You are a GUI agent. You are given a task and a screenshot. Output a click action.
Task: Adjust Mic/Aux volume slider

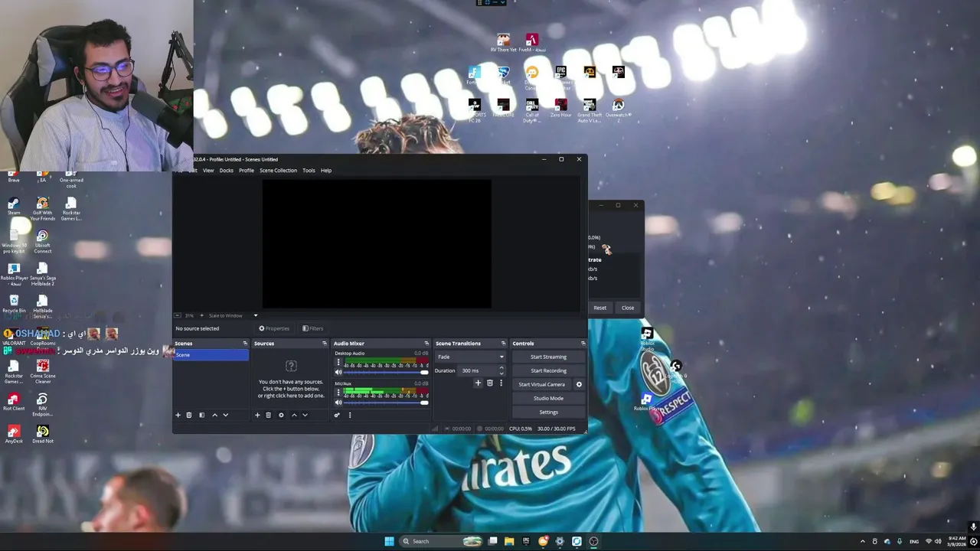[386, 403]
